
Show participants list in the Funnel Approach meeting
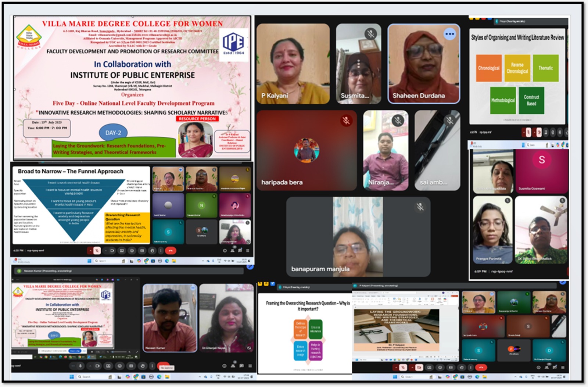click(232, 251)
